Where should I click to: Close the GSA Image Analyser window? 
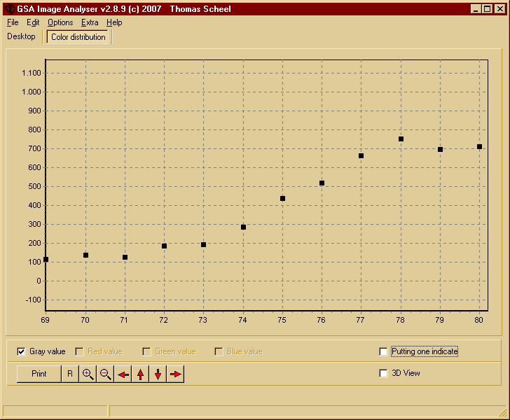(500, 9)
